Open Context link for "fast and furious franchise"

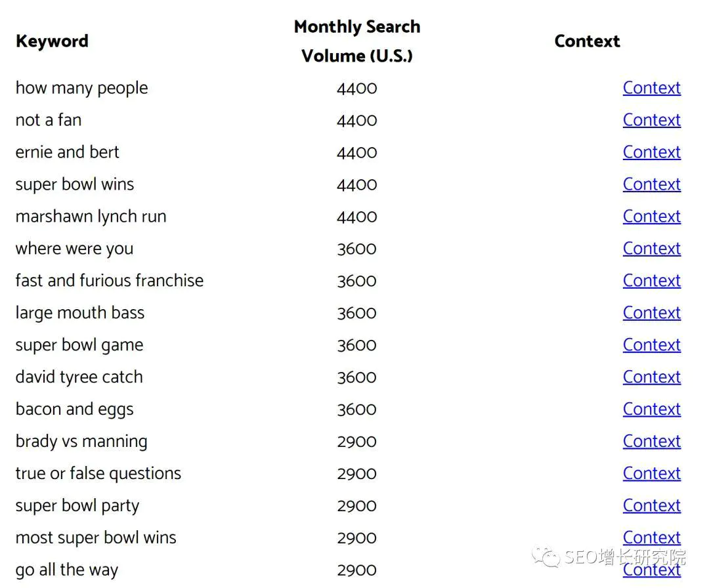[652, 280]
